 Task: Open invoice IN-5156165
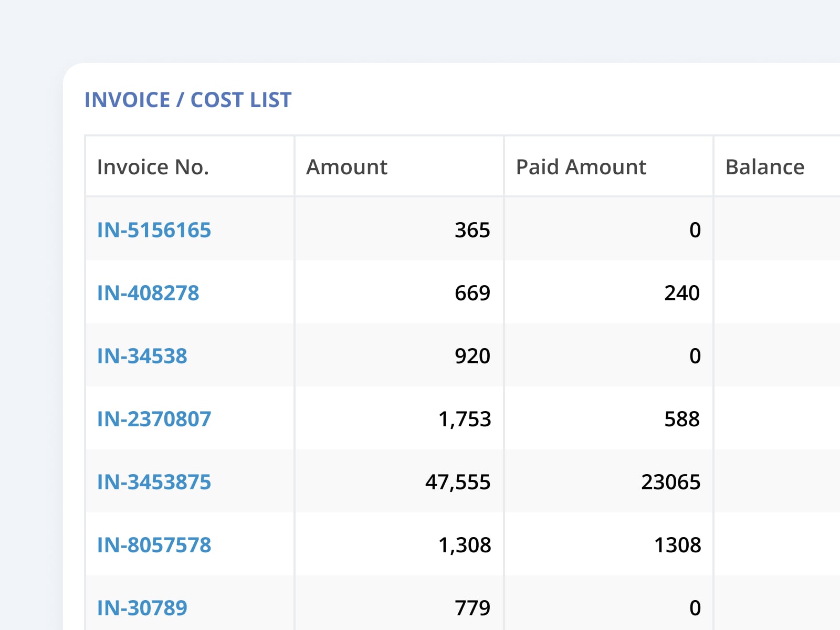[x=154, y=230]
